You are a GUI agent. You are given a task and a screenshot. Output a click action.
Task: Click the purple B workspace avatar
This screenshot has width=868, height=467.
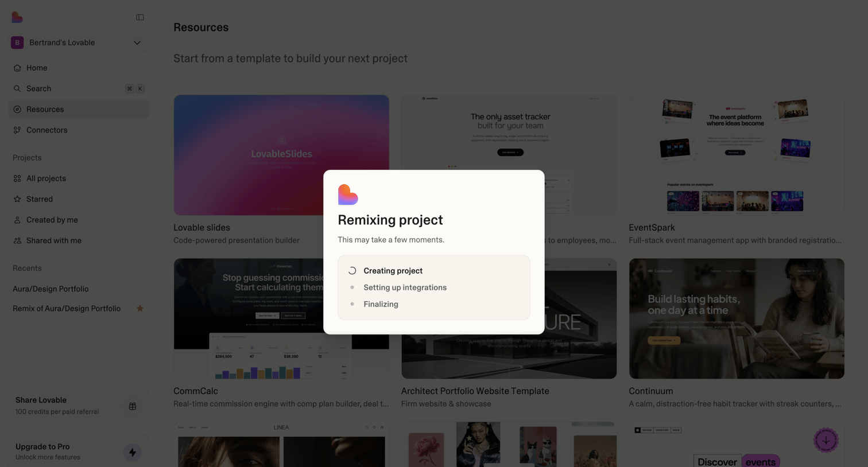pyautogui.click(x=17, y=42)
